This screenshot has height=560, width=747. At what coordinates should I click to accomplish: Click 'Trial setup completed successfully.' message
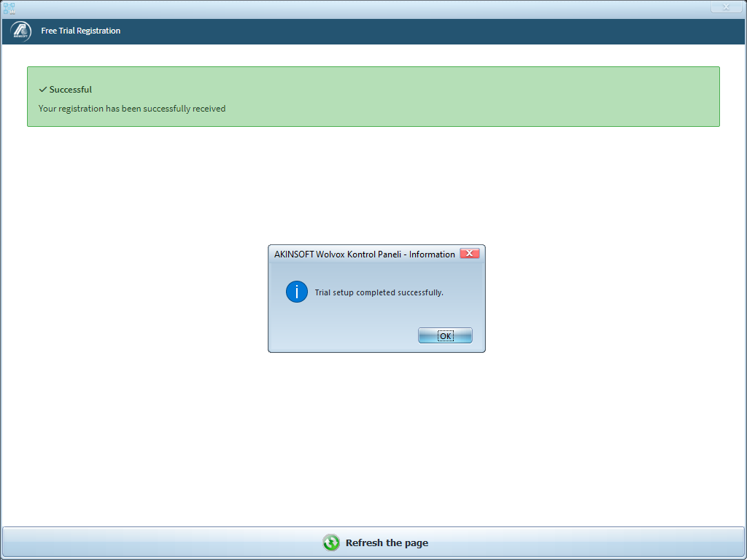(x=379, y=292)
